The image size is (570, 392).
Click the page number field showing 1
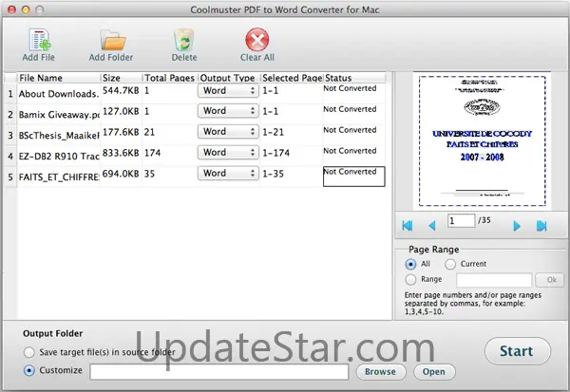[462, 220]
